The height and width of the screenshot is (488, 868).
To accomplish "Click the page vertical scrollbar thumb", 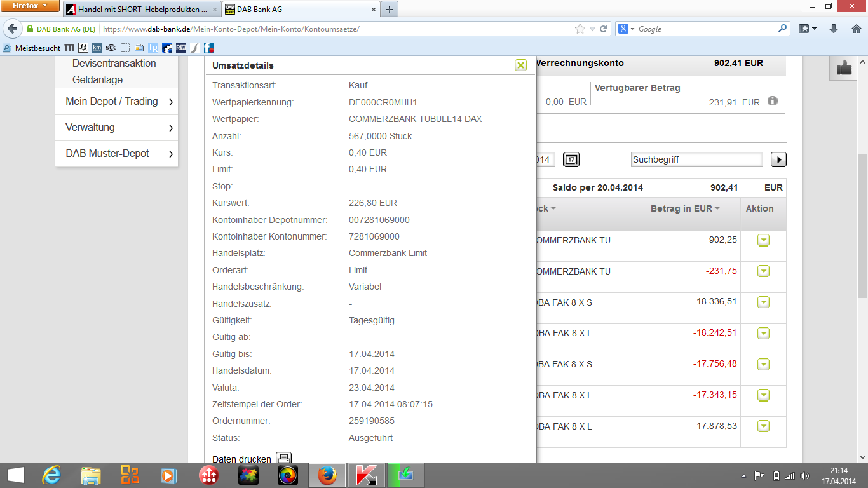I will 862,226.
